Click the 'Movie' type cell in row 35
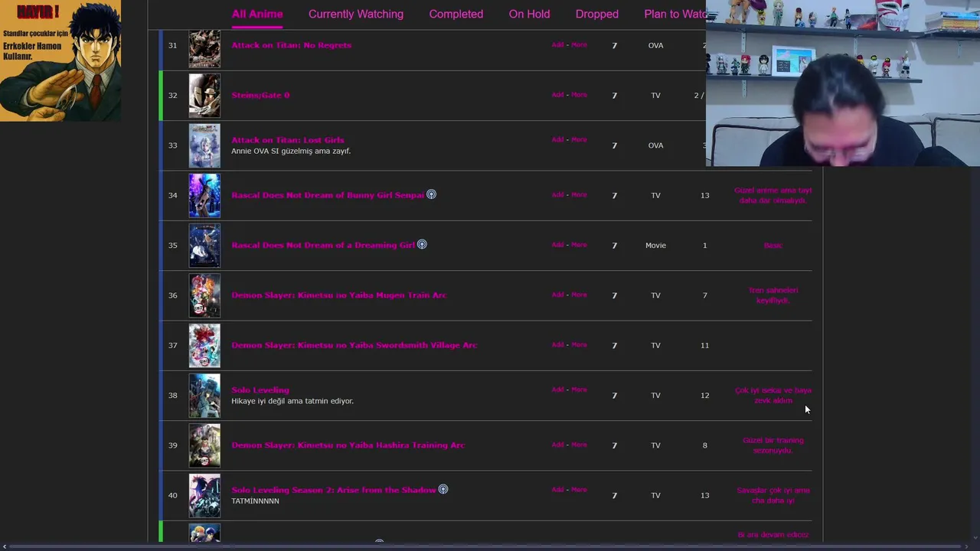This screenshot has height=551, width=980. 655,246
